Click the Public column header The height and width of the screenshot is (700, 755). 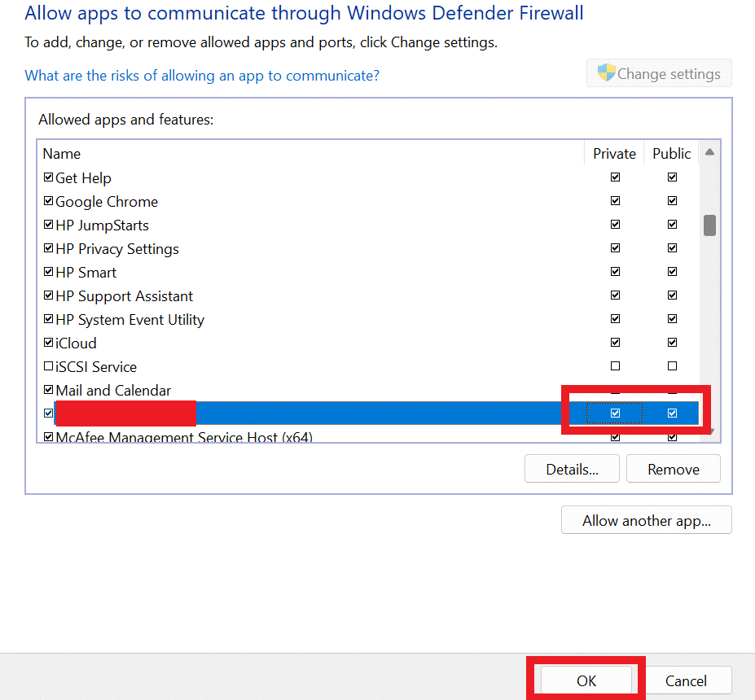671,153
